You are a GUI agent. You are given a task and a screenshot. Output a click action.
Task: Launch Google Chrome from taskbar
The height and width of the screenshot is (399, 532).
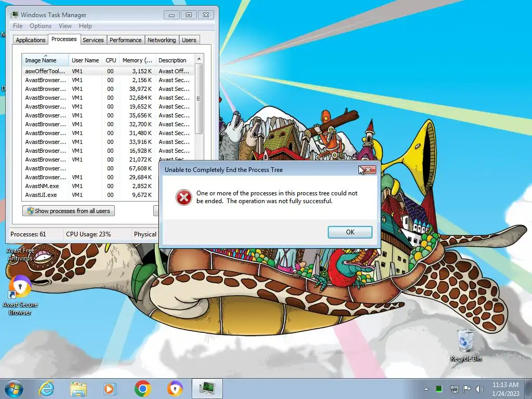point(142,389)
